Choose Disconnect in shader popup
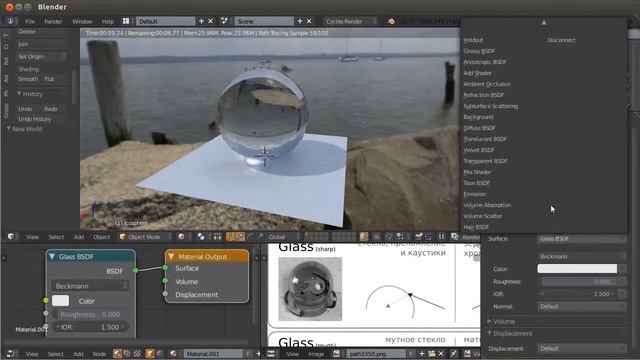640x360 pixels. point(561,40)
